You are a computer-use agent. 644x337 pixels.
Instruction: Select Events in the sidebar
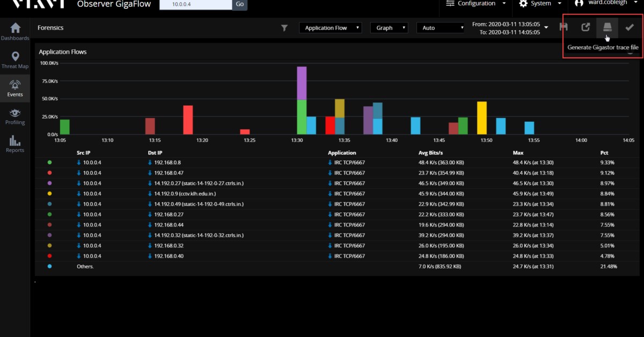click(15, 88)
